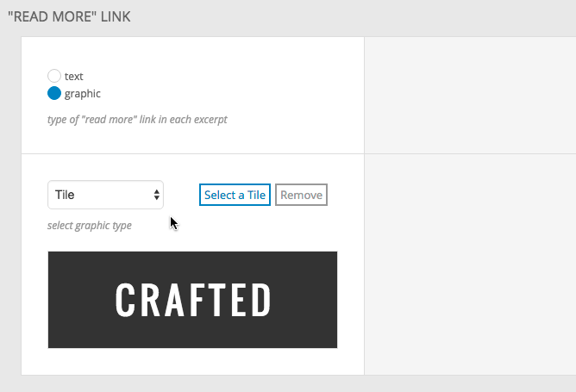Click the "READ MORE" LINK section heading

coord(69,17)
